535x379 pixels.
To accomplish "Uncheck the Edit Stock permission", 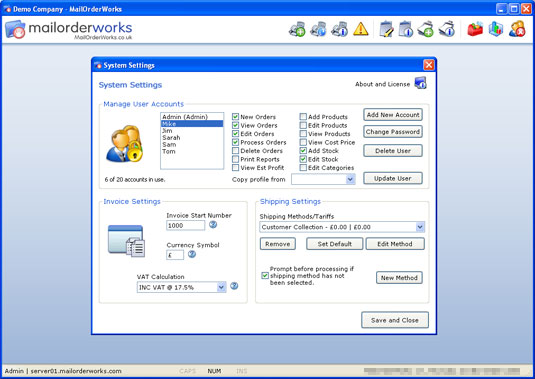I will [x=303, y=159].
